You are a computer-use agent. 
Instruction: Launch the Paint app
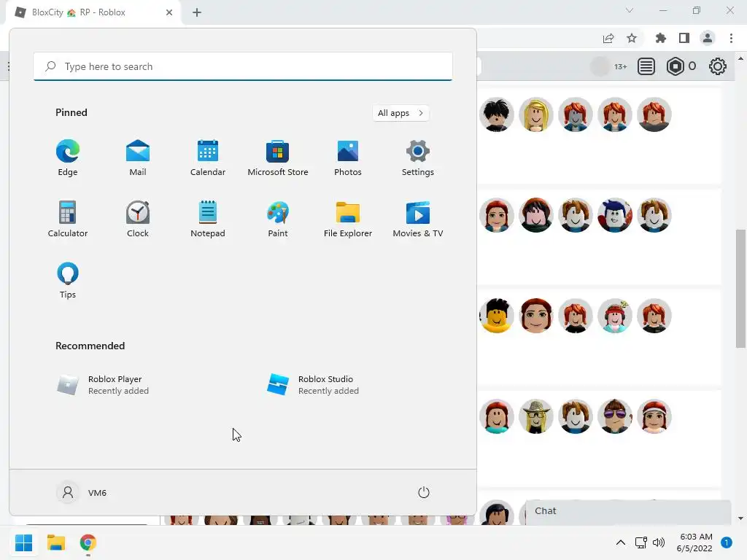278,219
